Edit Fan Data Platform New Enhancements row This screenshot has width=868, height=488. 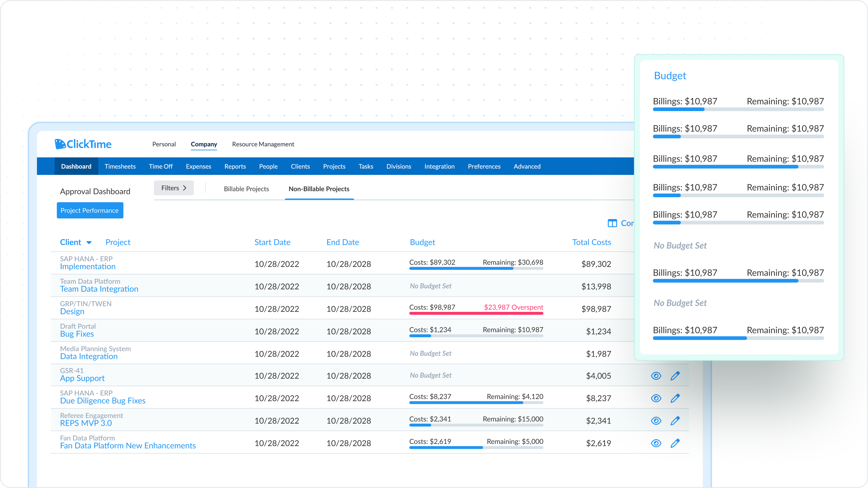675,443
